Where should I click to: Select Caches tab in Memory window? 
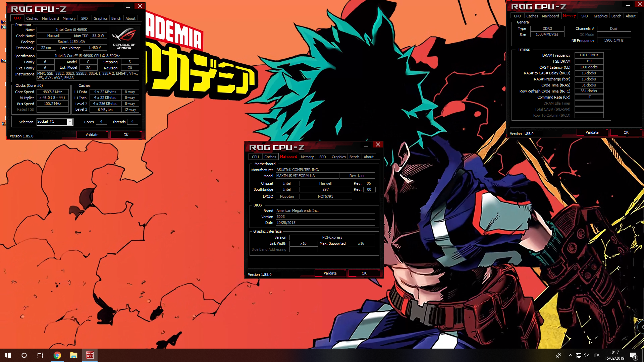pyautogui.click(x=532, y=16)
